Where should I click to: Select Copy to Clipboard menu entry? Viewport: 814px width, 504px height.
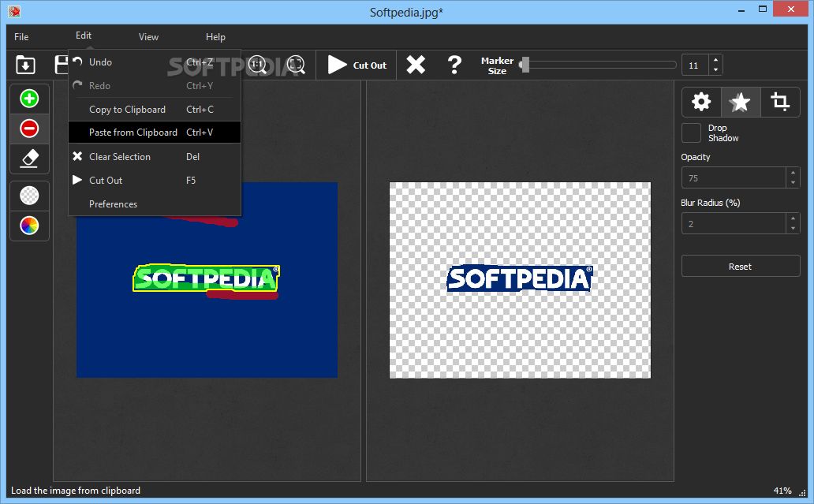(x=155, y=110)
